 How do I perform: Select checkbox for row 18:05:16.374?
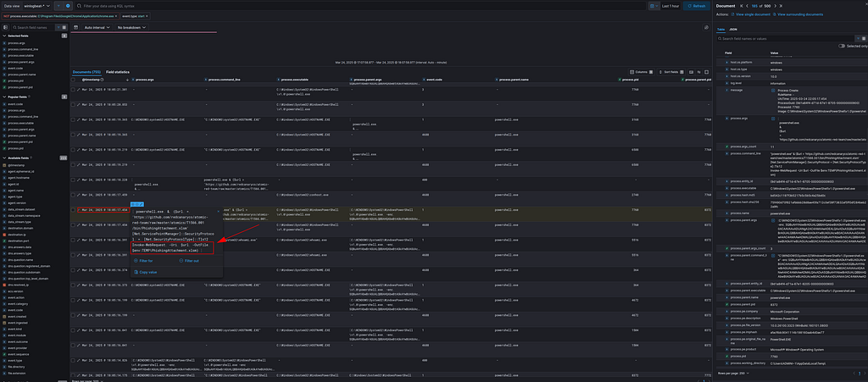pos(73,270)
